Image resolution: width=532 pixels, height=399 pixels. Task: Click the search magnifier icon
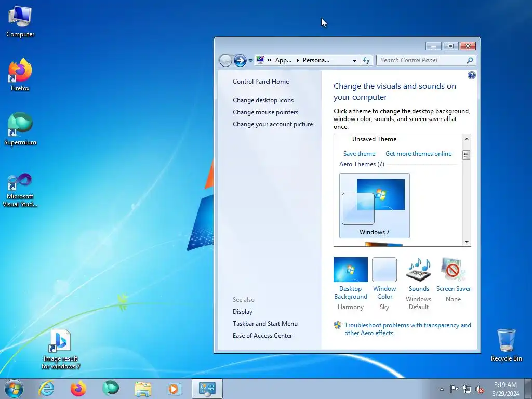(x=470, y=60)
